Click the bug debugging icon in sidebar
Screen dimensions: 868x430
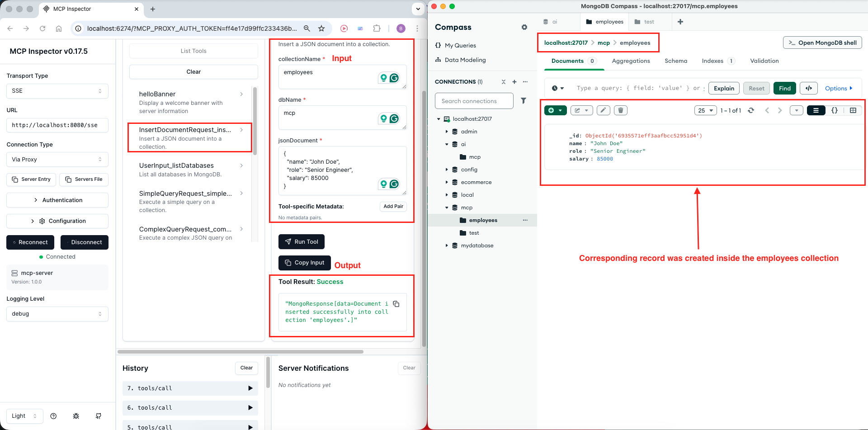point(76,416)
